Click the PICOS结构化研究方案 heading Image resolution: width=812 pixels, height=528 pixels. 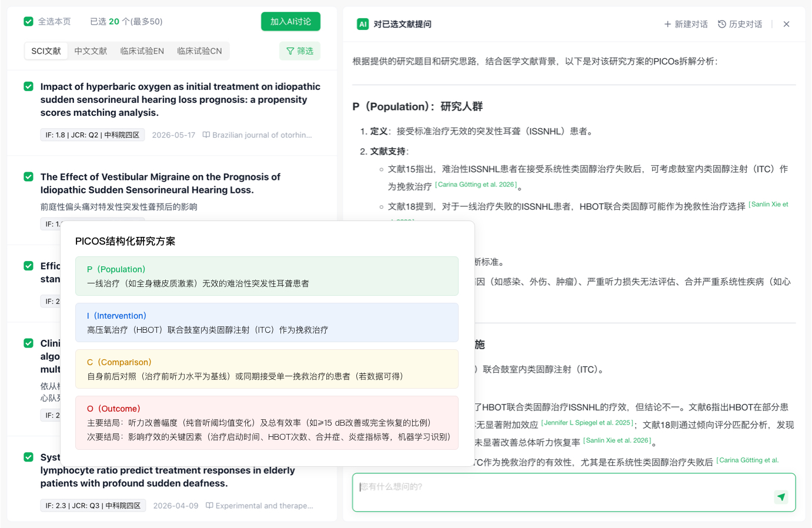pyautogui.click(x=125, y=241)
